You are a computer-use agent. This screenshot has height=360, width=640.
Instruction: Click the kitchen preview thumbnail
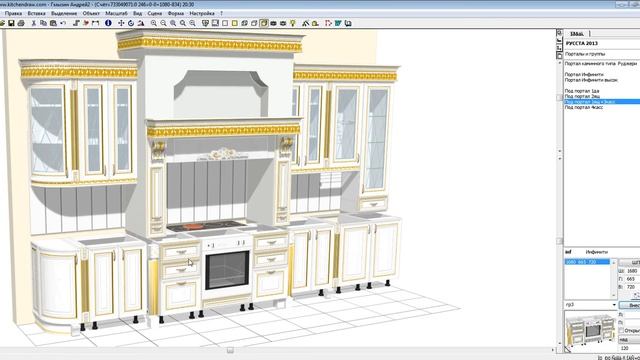tap(591, 330)
